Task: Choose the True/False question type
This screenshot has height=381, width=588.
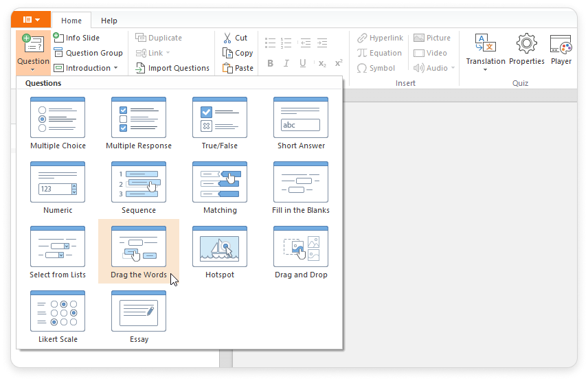Action: 220,123
